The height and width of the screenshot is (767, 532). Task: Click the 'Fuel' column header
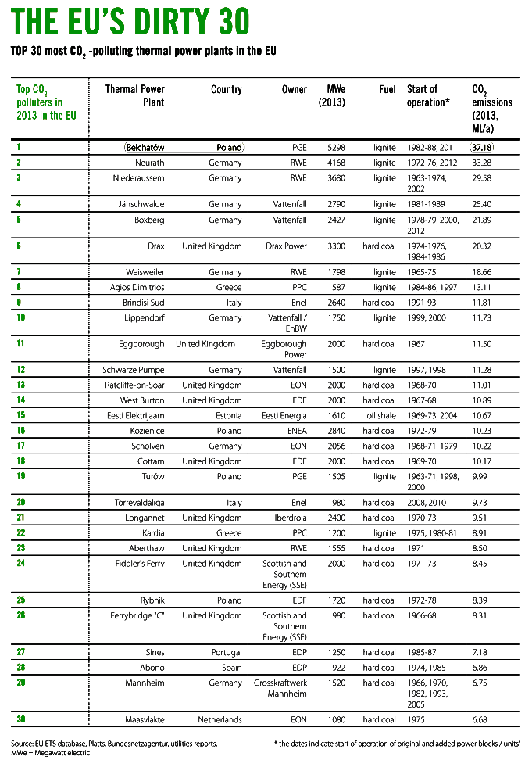(387, 90)
